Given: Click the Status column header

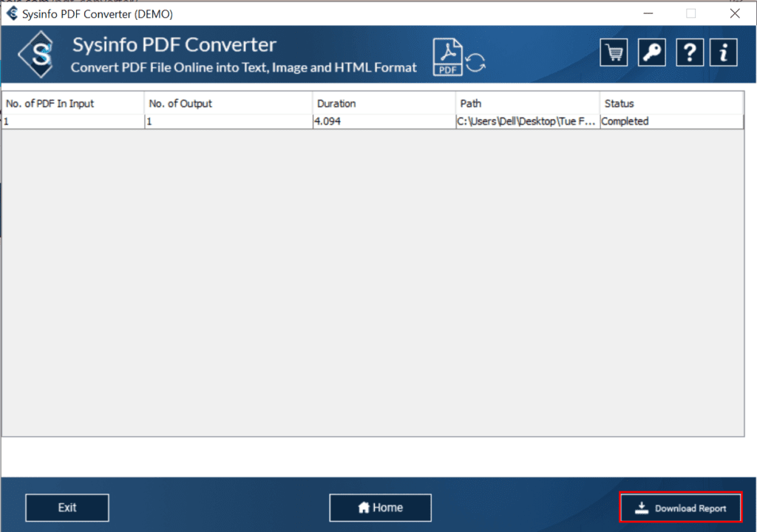Looking at the screenshot, I should click(x=618, y=103).
